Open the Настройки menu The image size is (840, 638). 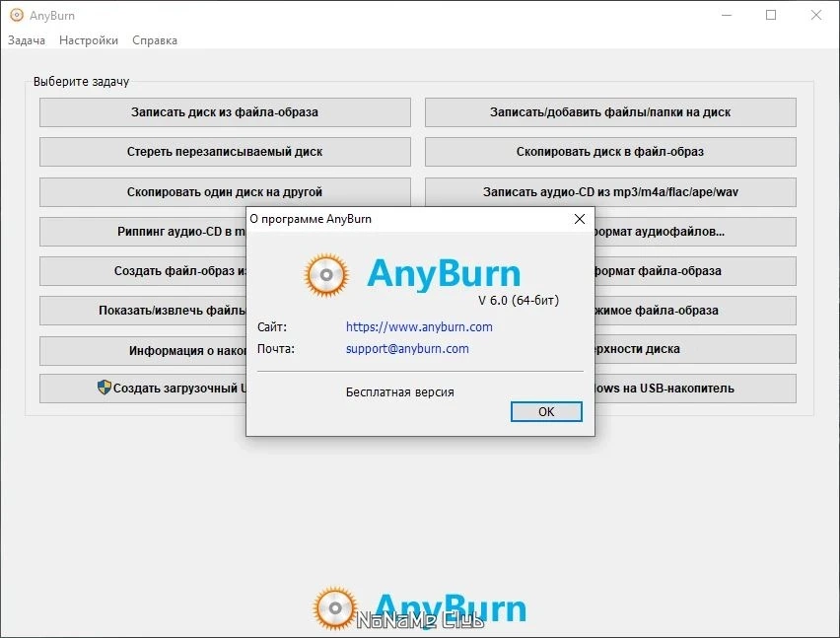click(89, 40)
